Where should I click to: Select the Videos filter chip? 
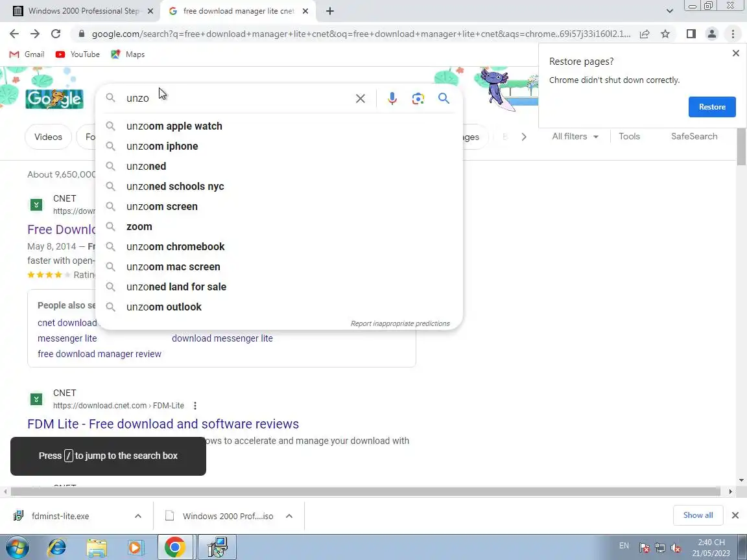coord(48,137)
